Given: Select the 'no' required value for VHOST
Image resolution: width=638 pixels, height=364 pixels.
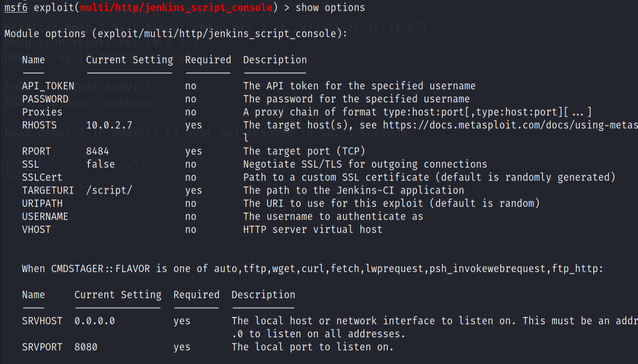Looking at the screenshot, I should [x=191, y=229].
